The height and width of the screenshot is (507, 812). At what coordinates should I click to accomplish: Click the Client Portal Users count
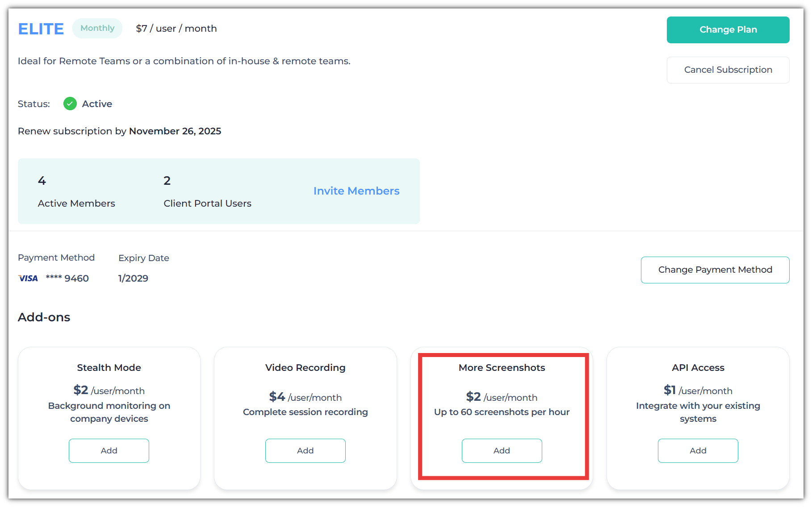(167, 181)
